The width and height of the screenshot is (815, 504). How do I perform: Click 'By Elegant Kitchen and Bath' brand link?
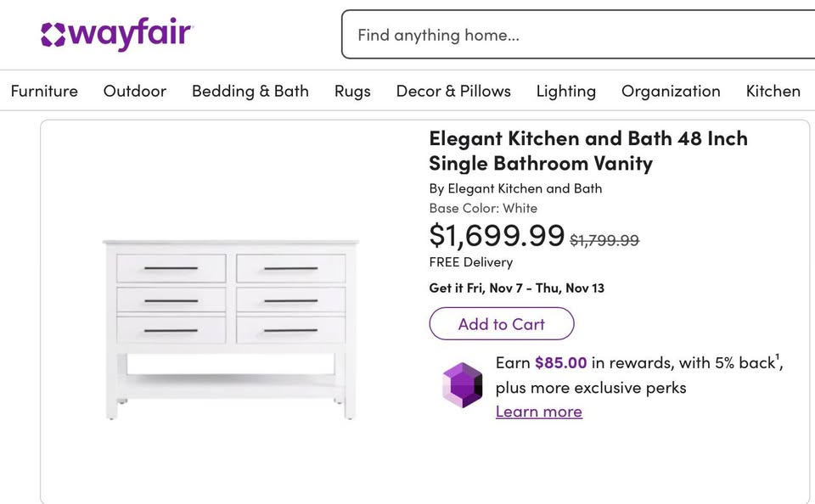tap(515, 188)
